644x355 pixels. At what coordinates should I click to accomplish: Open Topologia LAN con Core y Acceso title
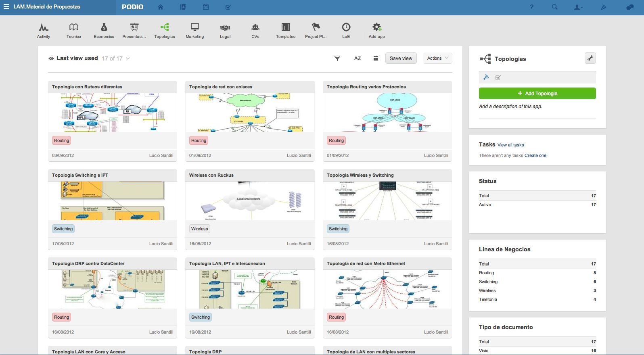pos(88,352)
